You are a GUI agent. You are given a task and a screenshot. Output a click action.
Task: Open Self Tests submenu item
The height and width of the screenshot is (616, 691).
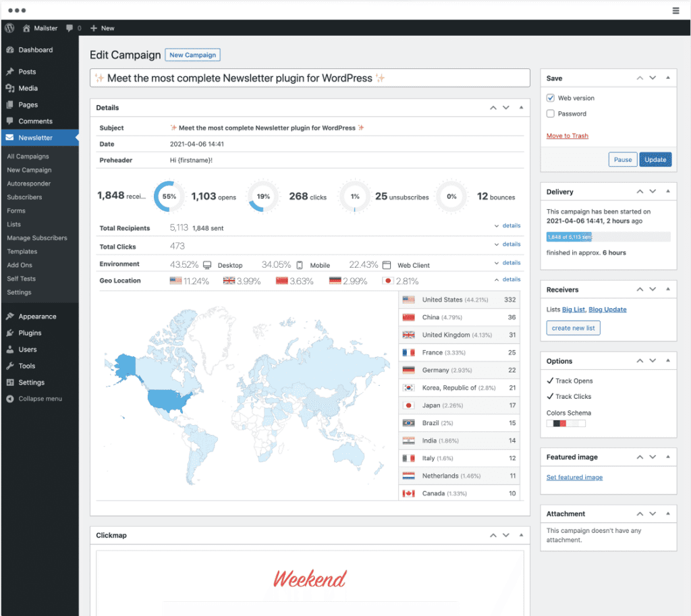[x=21, y=279]
